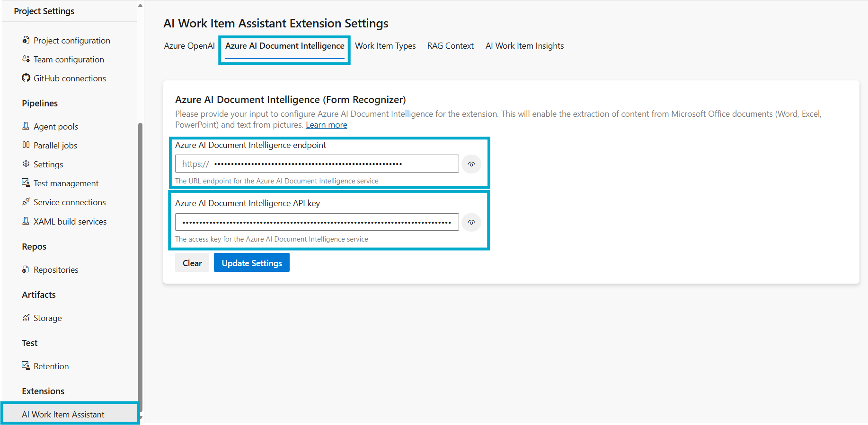Image resolution: width=868 pixels, height=425 pixels.
Task: Click into the endpoint URL input field
Action: pos(317,164)
